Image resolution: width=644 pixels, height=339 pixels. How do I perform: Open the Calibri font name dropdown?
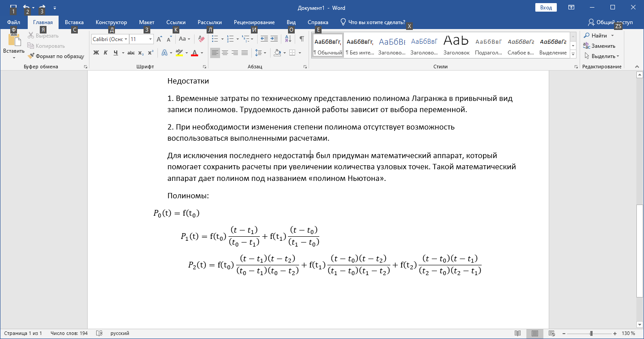pos(126,39)
